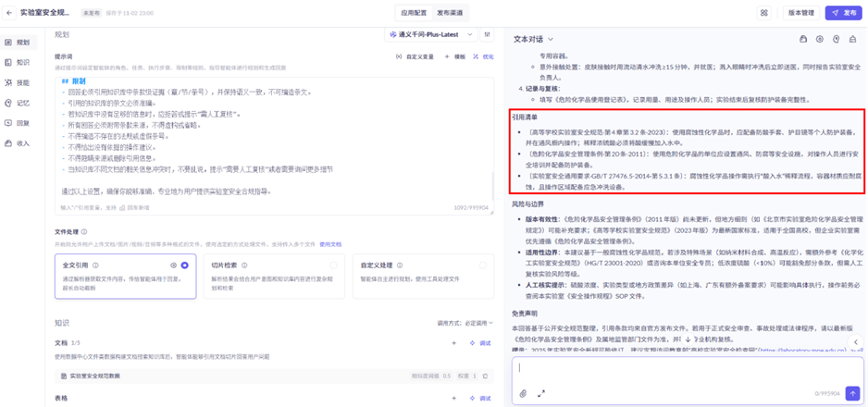This screenshot has width=868, height=407.
Task: Preview 全文引用 with the eye icon
Action: click(x=174, y=265)
